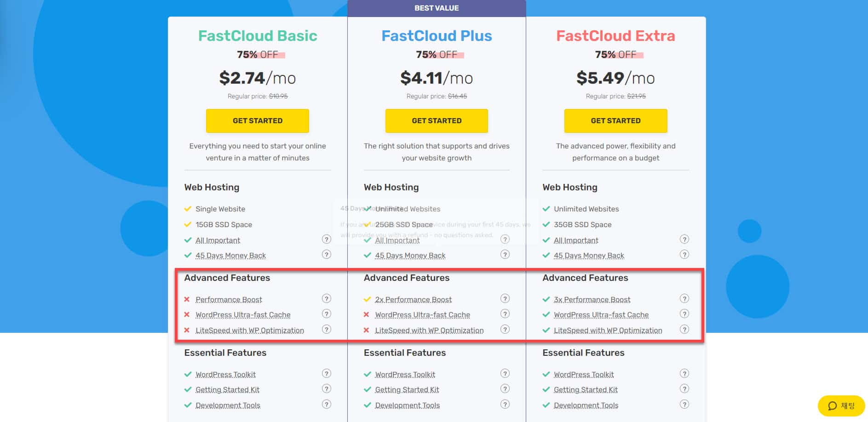Click LiteSpeed with WP Optimization in Extra plan

coord(608,330)
